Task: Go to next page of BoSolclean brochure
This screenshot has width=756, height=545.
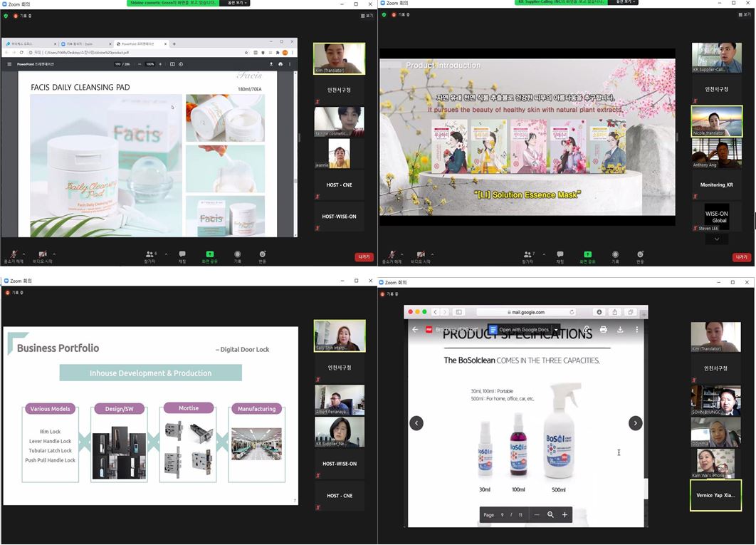Action: [x=635, y=423]
